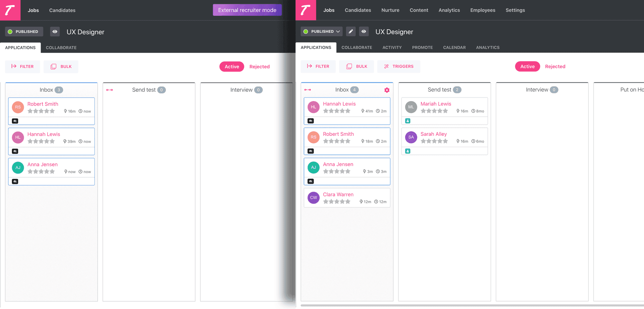Switch to Rejected applications in right panel

(x=555, y=66)
